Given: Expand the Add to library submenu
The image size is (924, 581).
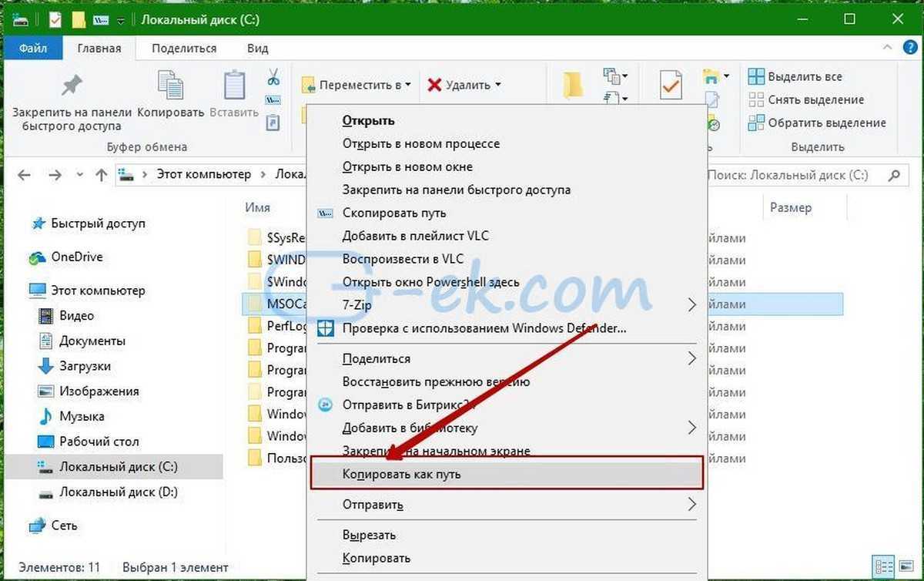Looking at the screenshot, I should pos(691,427).
